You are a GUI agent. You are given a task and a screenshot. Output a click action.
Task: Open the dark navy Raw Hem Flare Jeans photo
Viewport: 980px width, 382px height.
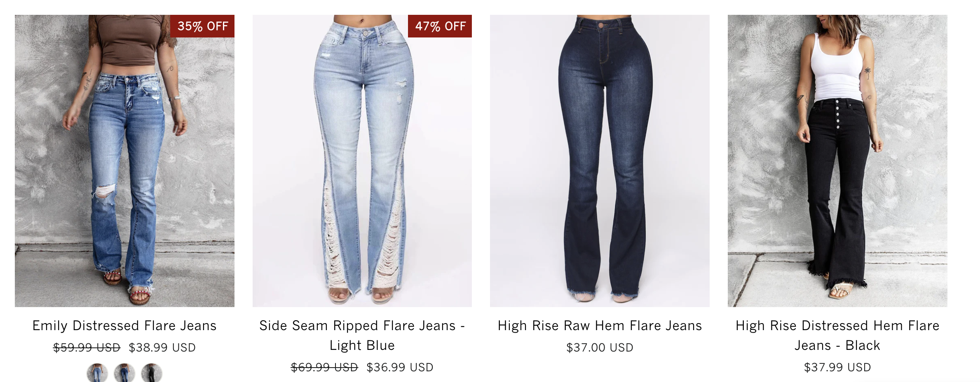point(600,161)
